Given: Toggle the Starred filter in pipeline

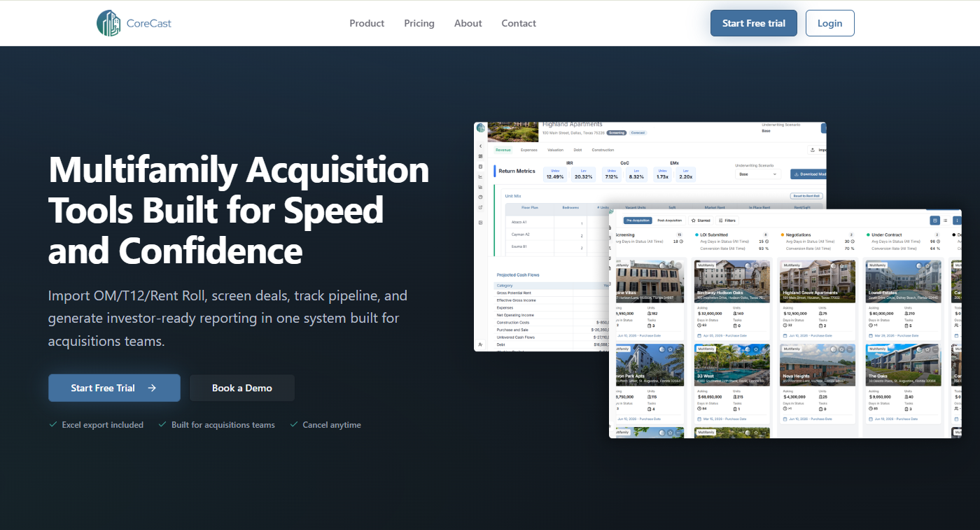Looking at the screenshot, I should pyautogui.click(x=701, y=221).
